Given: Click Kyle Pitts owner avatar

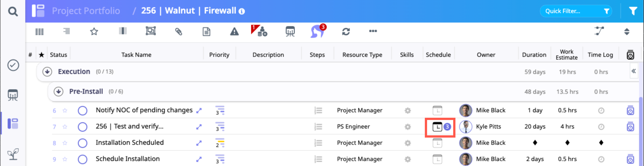Looking at the screenshot, I should [x=466, y=127].
